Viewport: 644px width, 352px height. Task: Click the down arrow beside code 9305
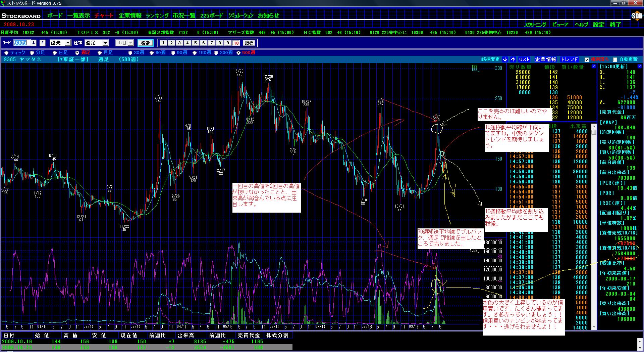point(34,43)
